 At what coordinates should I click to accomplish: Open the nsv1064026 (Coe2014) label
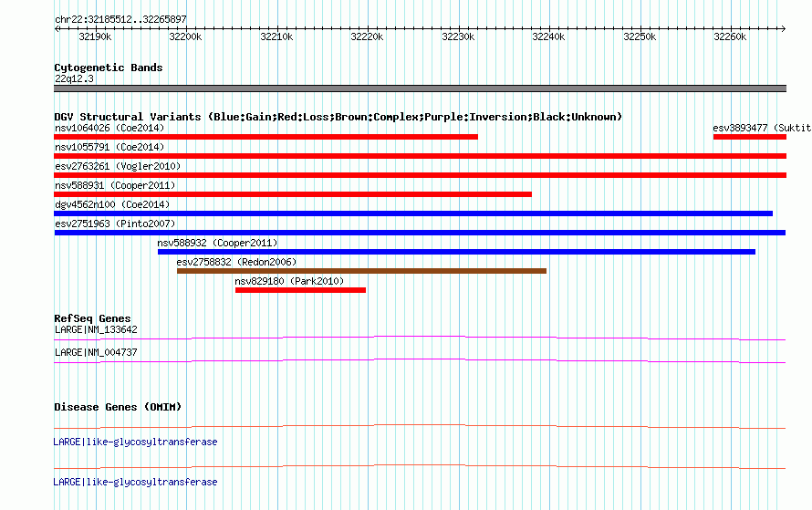[109, 128]
